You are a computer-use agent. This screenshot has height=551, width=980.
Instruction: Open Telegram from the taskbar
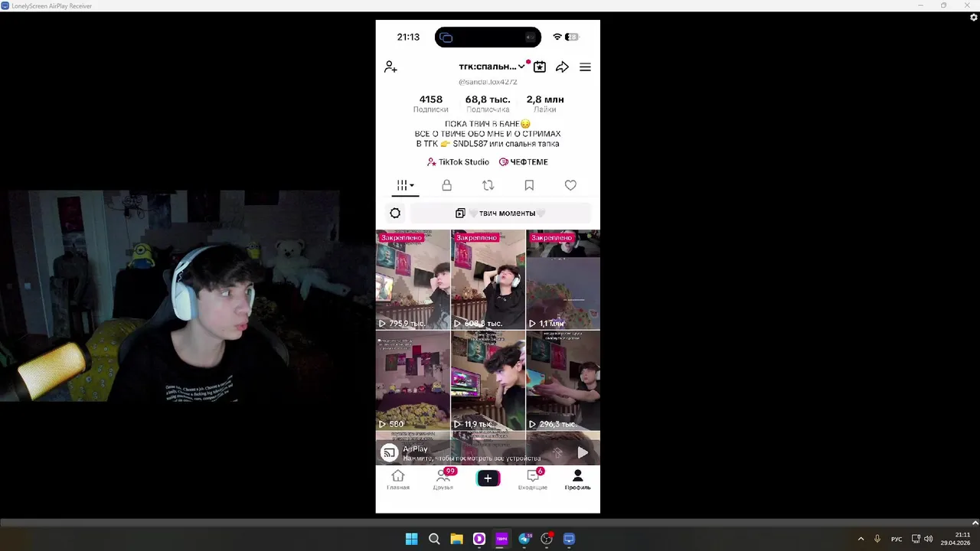[524, 539]
